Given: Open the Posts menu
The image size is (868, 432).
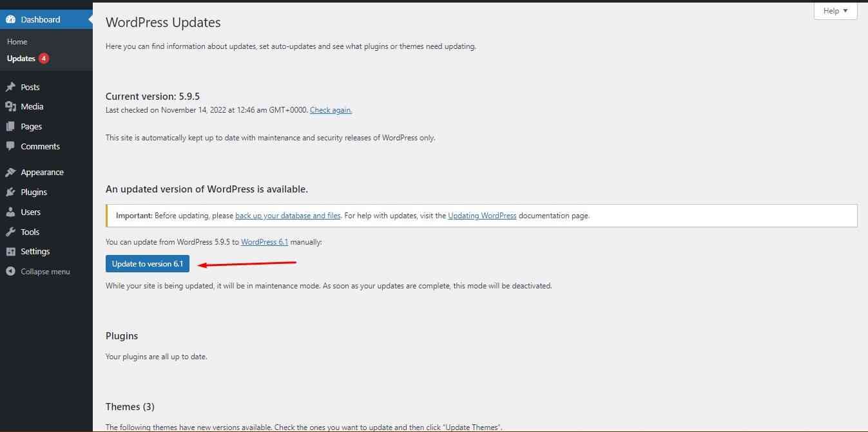Looking at the screenshot, I should coord(46,87).
